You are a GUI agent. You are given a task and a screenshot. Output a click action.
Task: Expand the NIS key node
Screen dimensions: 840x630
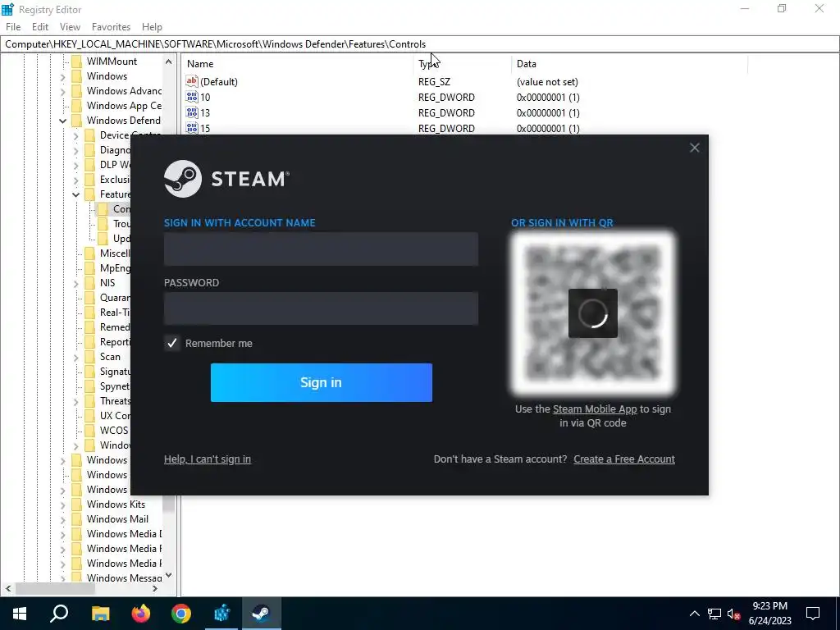tap(76, 283)
